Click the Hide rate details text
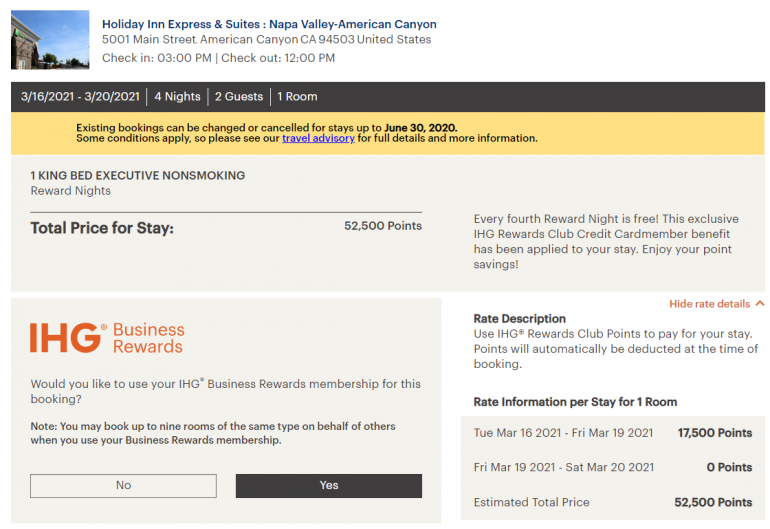Viewport: 770px width, 529px height. pyautogui.click(x=709, y=304)
